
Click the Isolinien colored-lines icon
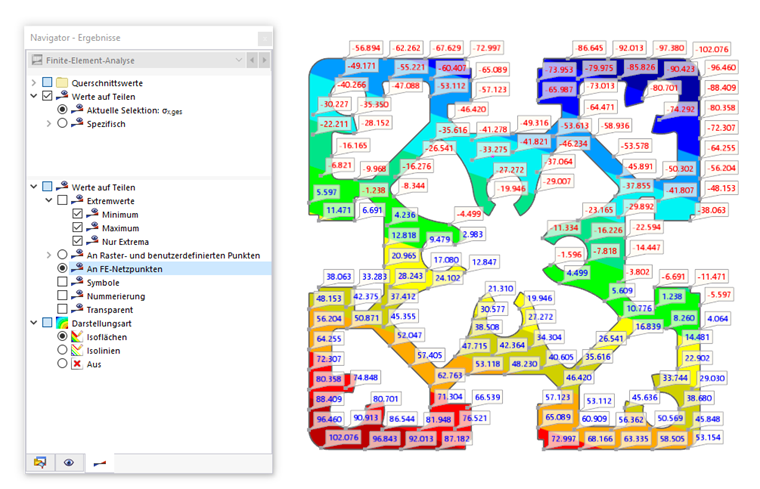click(77, 349)
